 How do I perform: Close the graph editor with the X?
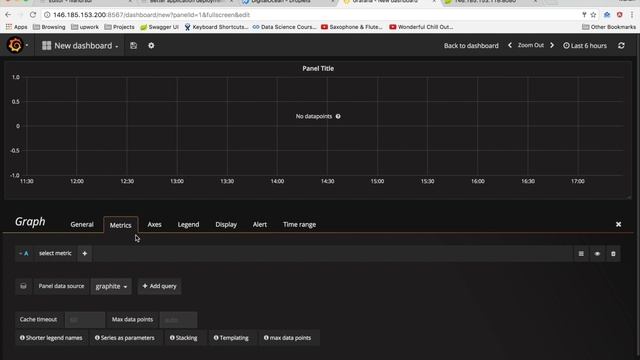tap(618, 224)
